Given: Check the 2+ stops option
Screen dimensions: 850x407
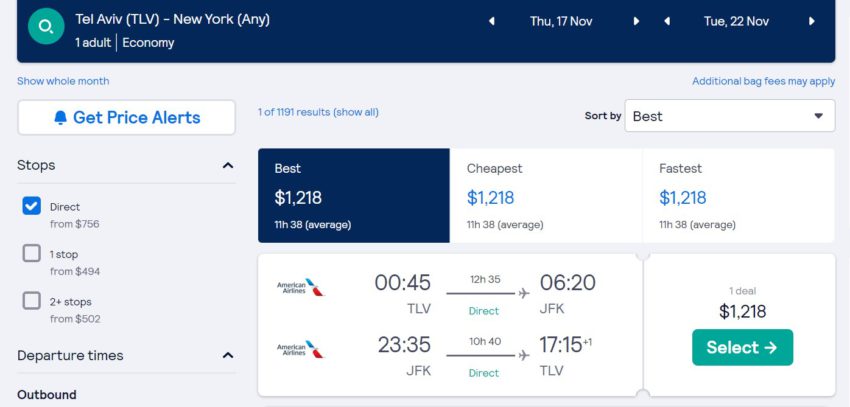Looking at the screenshot, I should (31, 300).
